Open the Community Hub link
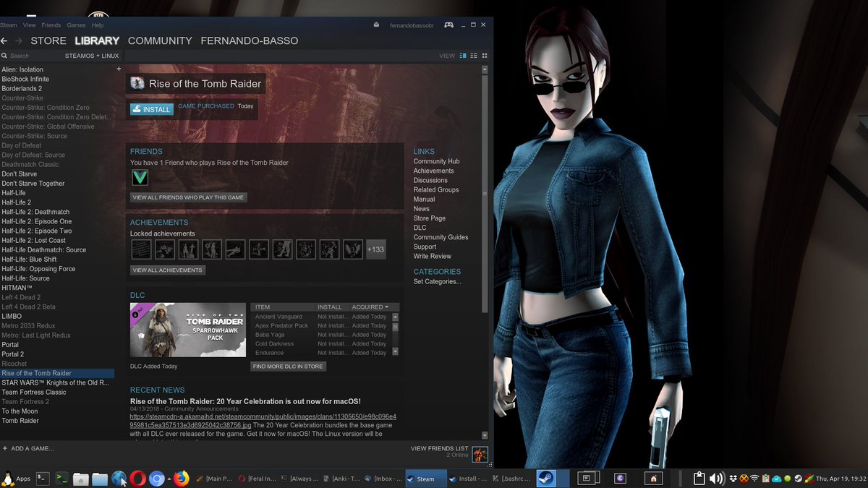This screenshot has width=868, height=488. [x=436, y=161]
